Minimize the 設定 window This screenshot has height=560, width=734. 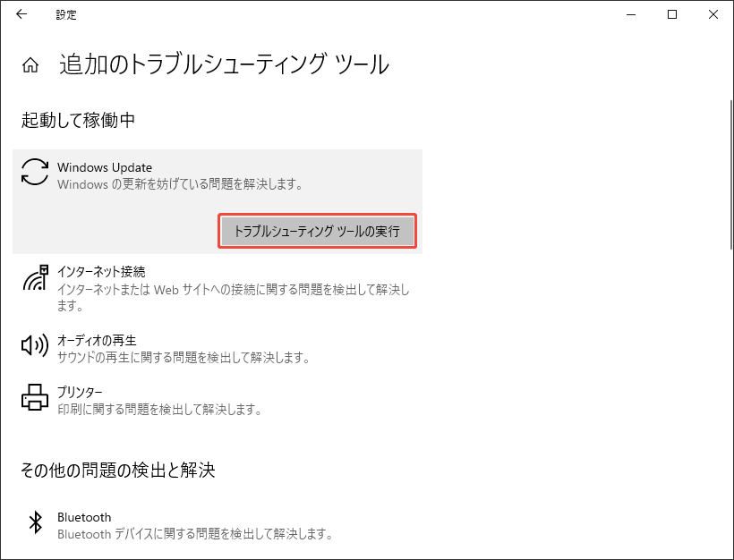click(x=631, y=14)
